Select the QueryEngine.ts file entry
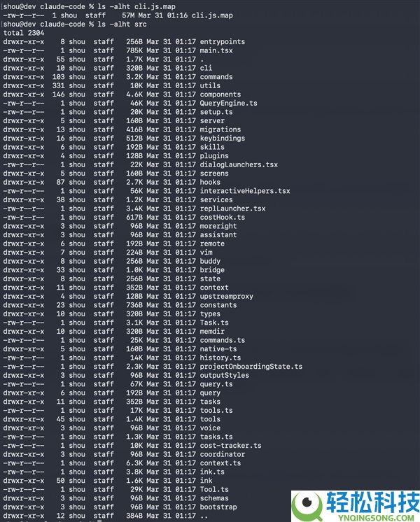420x522 pixels. [x=228, y=103]
